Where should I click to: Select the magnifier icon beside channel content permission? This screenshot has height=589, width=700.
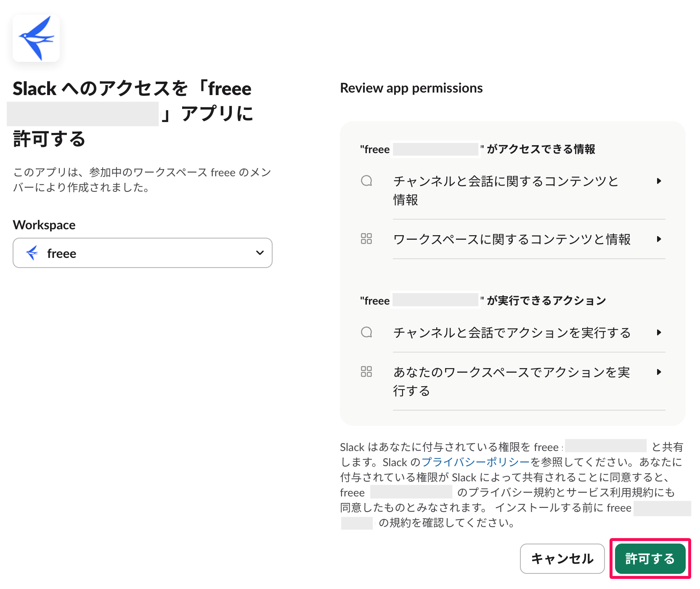[x=366, y=181]
